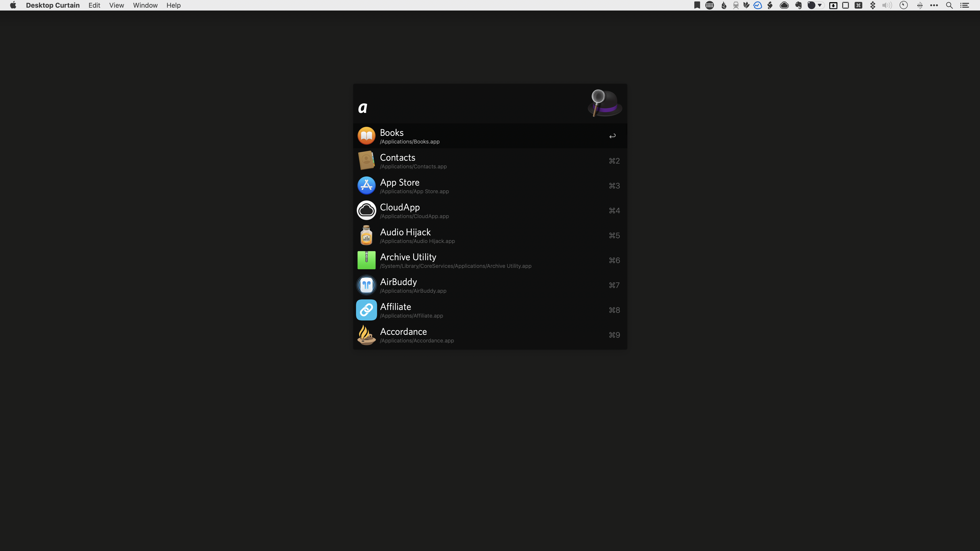This screenshot has height=551, width=980.
Task: Click the Audio Hijack jar icon
Action: [366, 235]
